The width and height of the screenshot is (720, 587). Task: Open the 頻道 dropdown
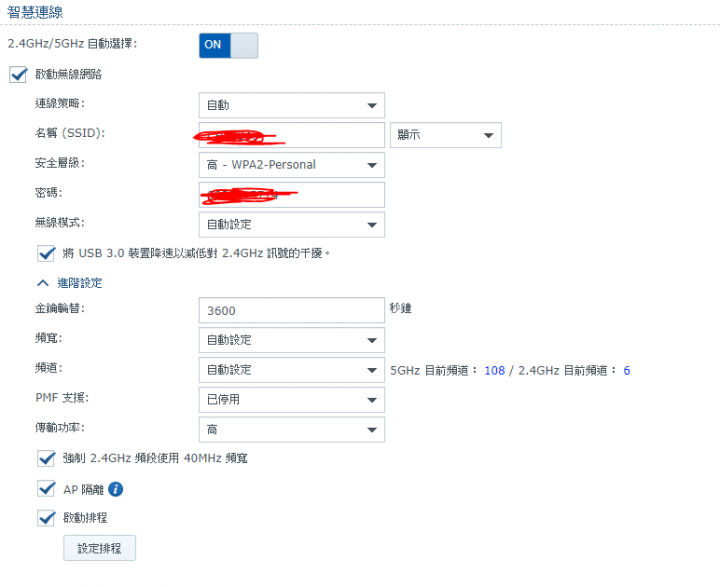coord(292,370)
